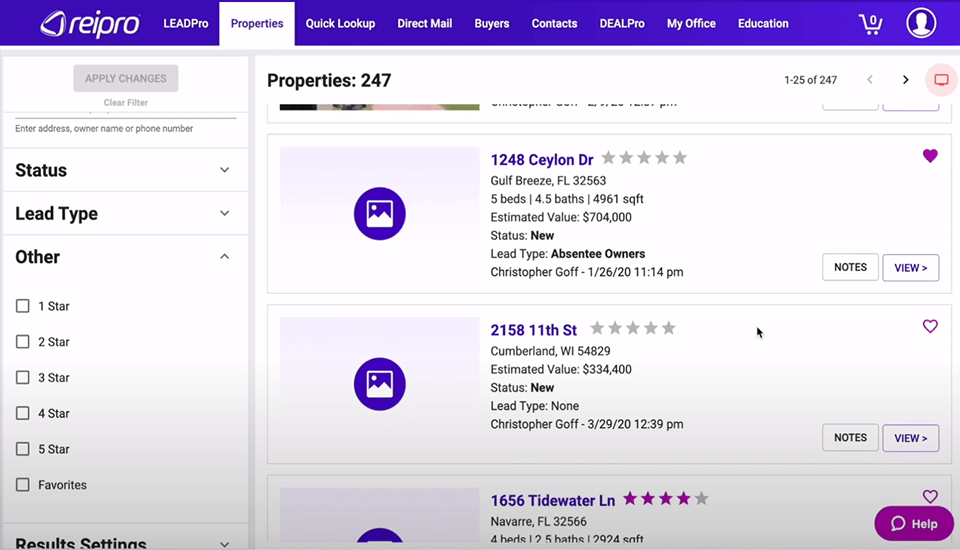This screenshot has height=550, width=960.
Task: Collapse the Other filter section
Action: [126, 257]
